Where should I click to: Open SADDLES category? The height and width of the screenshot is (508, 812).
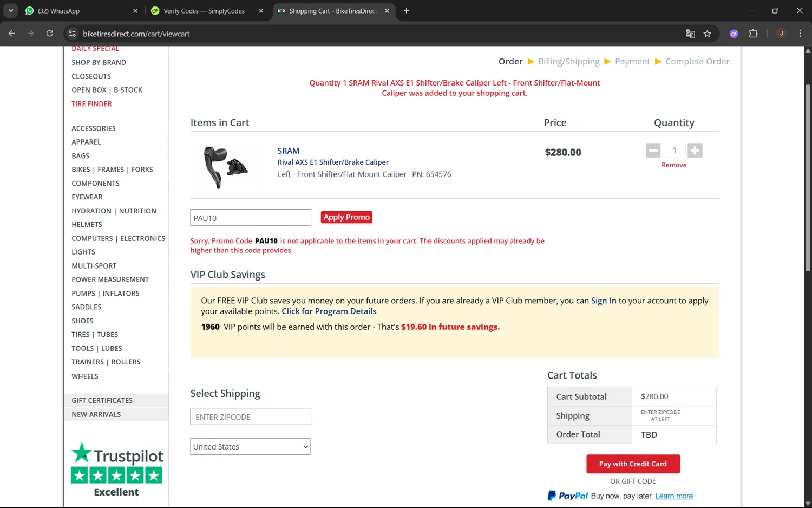pos(86,307)
